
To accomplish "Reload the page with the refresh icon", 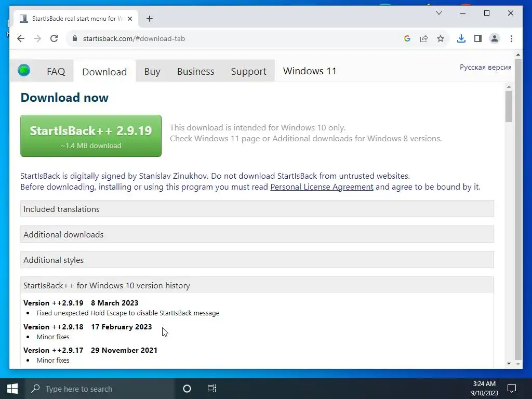I will [x=54, y=38].
